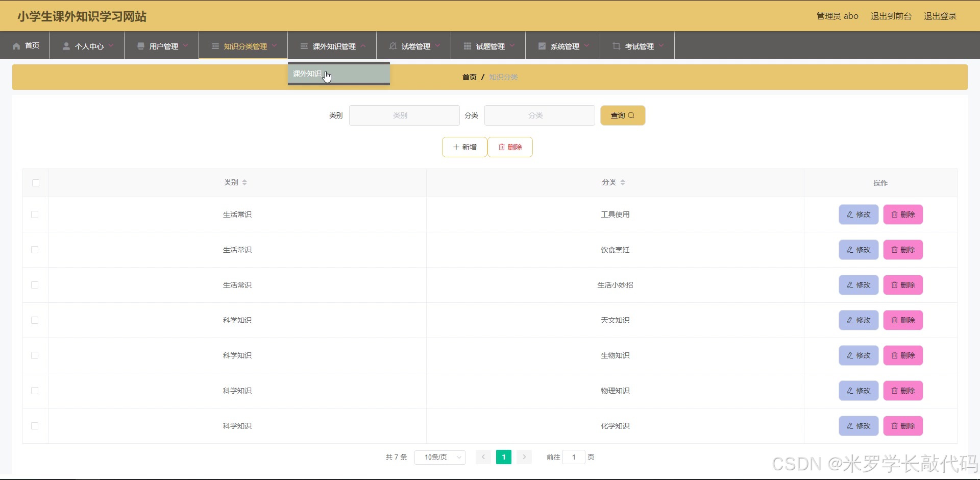Click the grid icon for 试题管理
Screen dimensions: 980x480
click(x=468, y=46)
